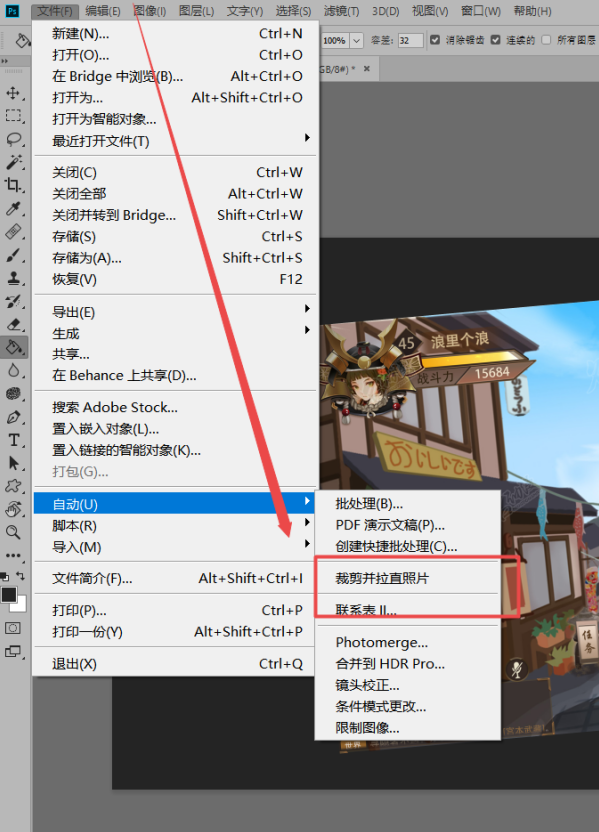Click the background color swatch

(x=21, y=605)
